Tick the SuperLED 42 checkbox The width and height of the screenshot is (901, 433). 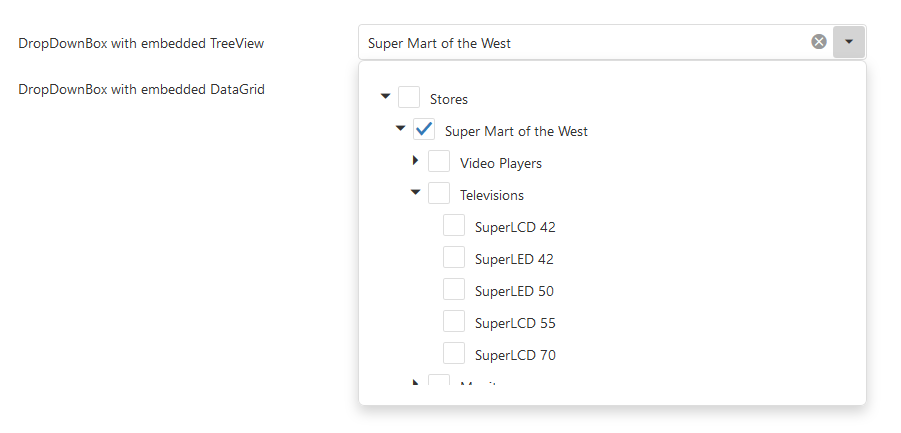tap(454, 258)
